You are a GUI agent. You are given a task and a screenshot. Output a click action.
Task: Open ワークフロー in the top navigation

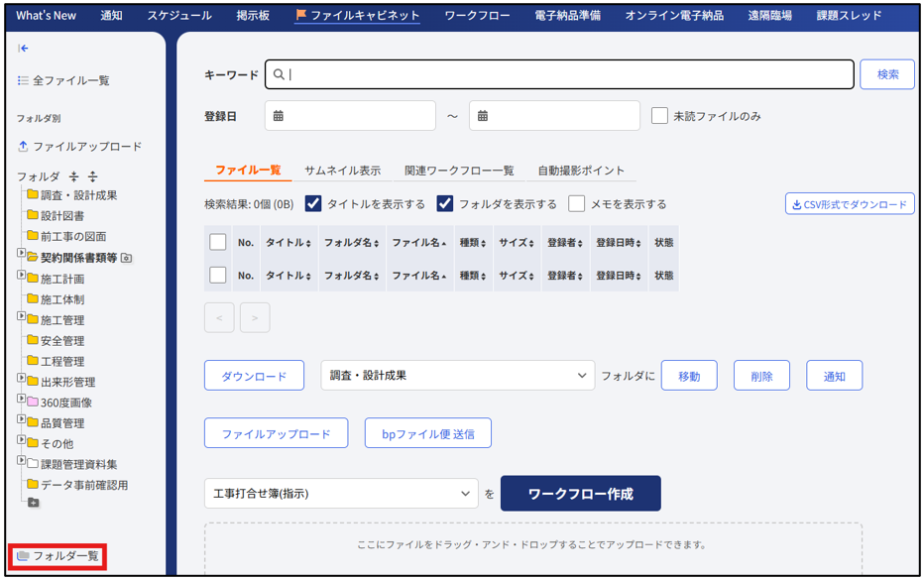pyautogui.click(x=477, y=15)
